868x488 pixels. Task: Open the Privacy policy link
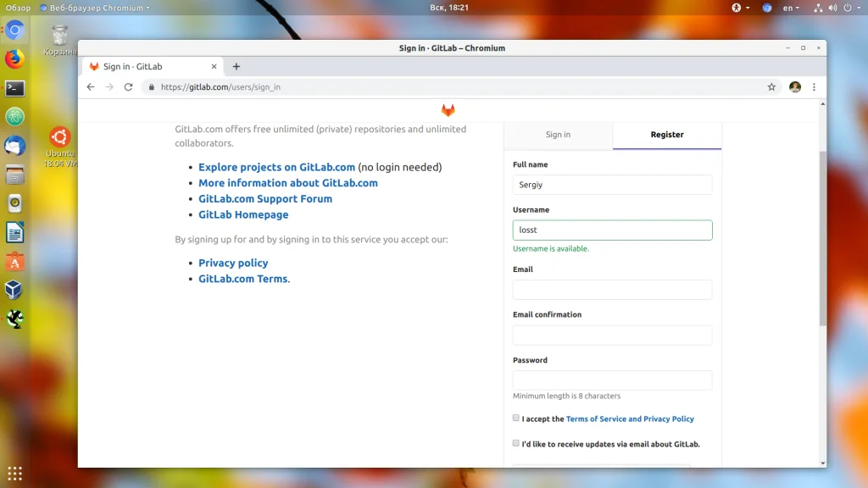[x=233, y=263]
